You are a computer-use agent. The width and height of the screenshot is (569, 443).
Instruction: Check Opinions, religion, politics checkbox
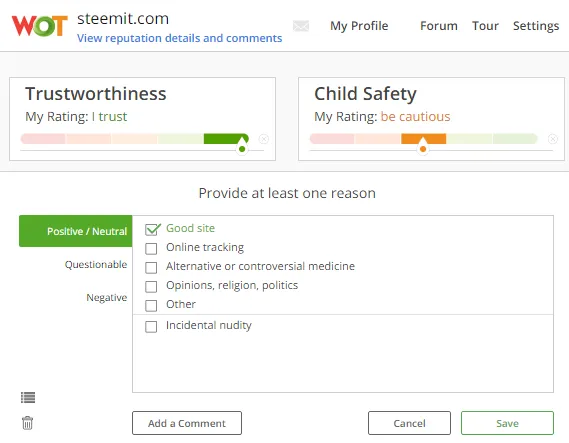coord(151,287)
